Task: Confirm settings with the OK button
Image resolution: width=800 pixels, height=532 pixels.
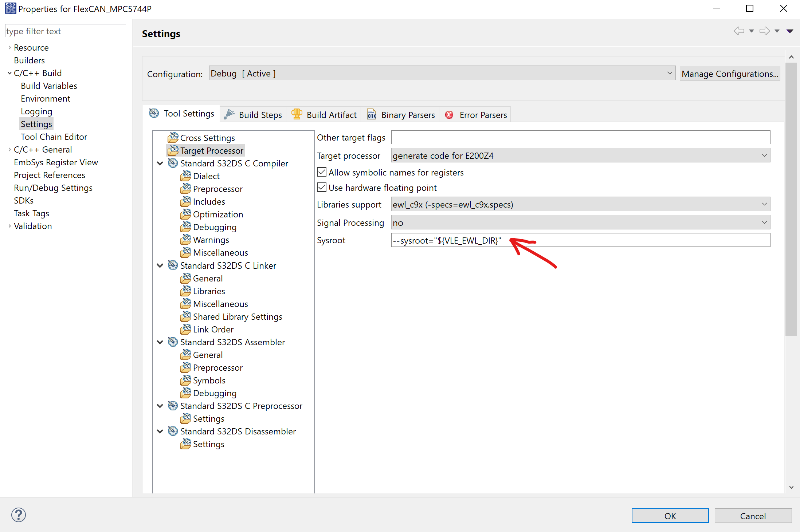Action: tap(670, 516)
